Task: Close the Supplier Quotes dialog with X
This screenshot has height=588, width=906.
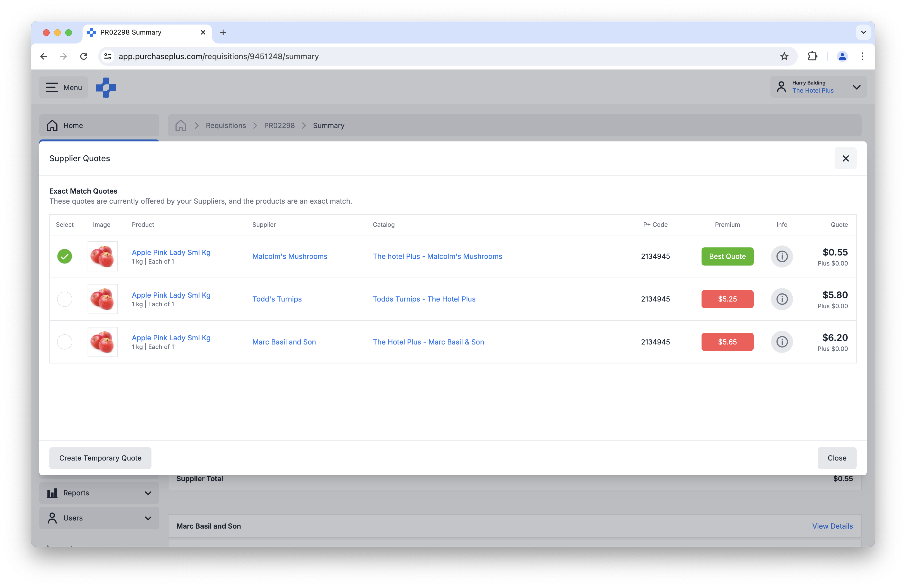Action: (845, 158)
